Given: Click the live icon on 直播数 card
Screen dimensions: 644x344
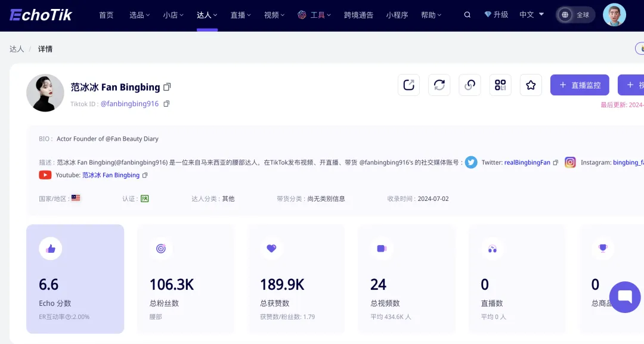Looking at the screenshot, I should tap(493, 249).
